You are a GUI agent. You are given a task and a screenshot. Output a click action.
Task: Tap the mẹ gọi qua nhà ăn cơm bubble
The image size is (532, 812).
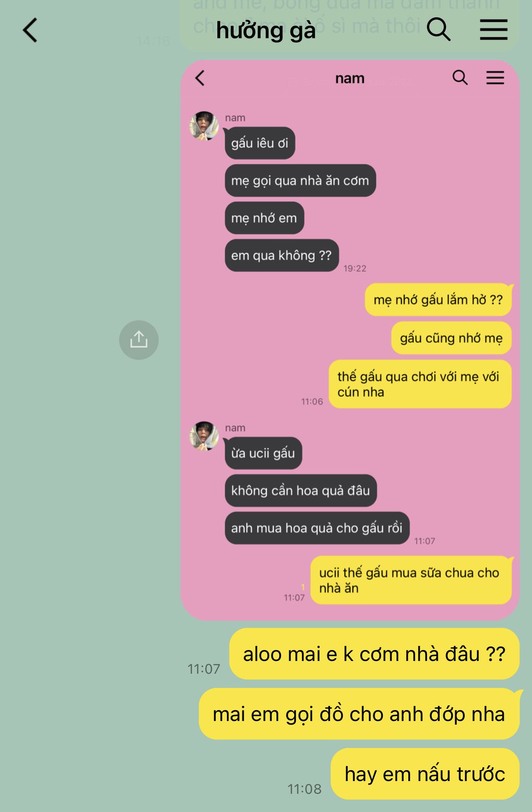tap(300, 181)
